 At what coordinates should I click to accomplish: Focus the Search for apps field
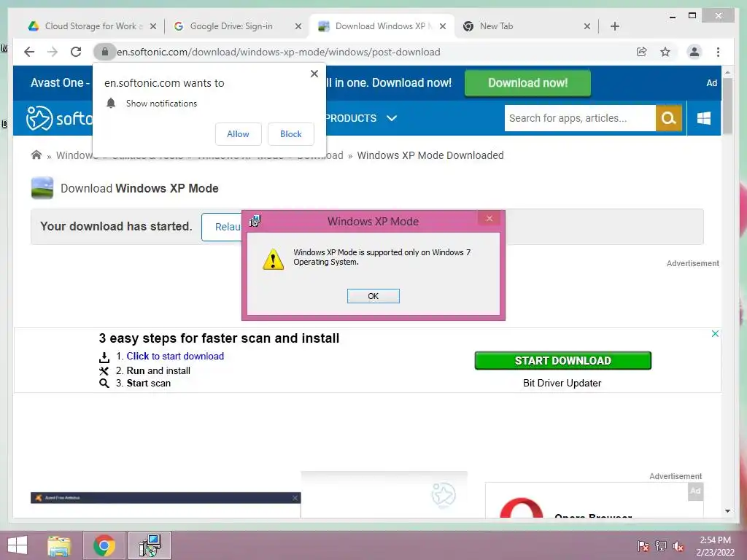tap(580, 118)
